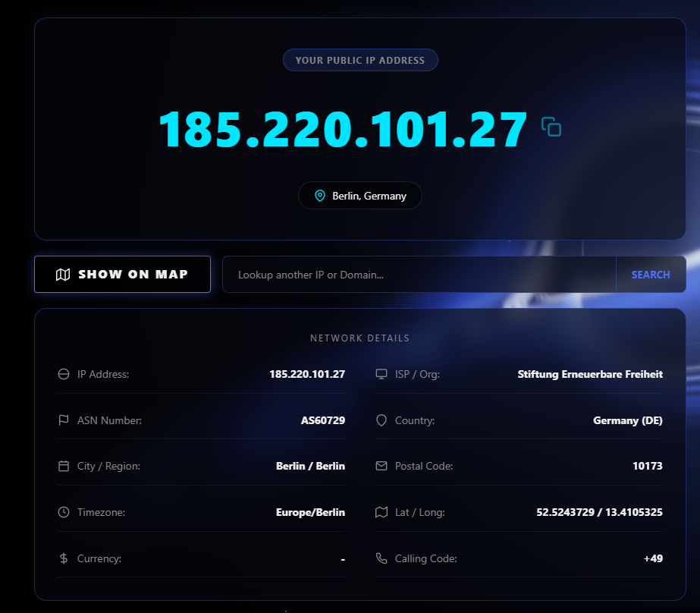Click the Country label
Viewport: 700px width, 613px height.
pos(415,420)
